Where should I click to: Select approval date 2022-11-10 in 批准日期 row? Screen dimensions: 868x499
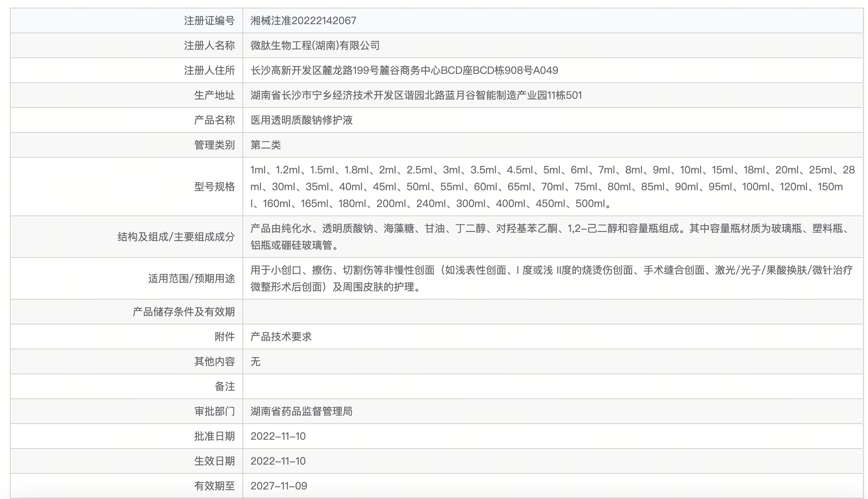coord(278,436)
